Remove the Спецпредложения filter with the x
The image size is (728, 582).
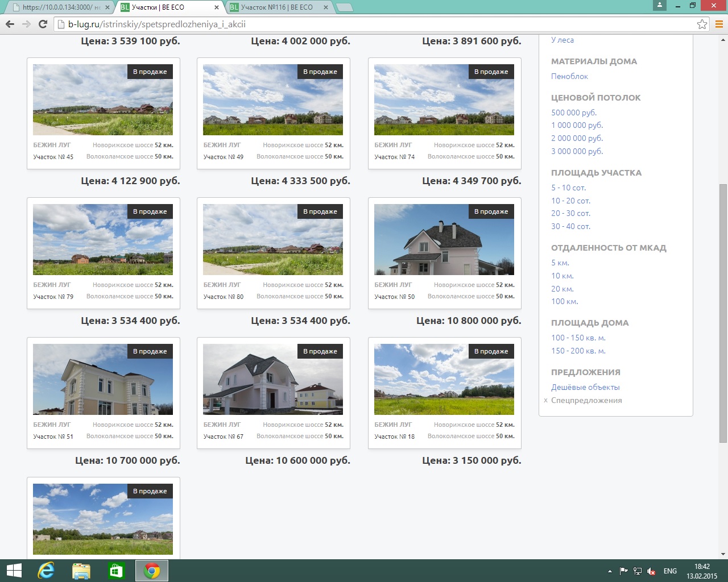point(545,401)
